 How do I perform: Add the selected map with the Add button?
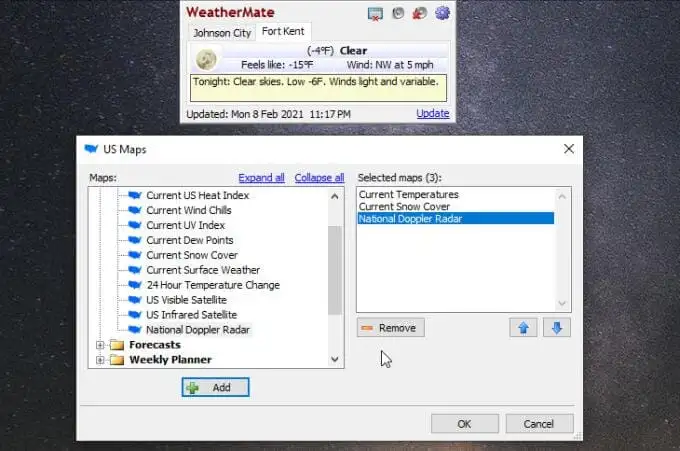pos(216,387)
